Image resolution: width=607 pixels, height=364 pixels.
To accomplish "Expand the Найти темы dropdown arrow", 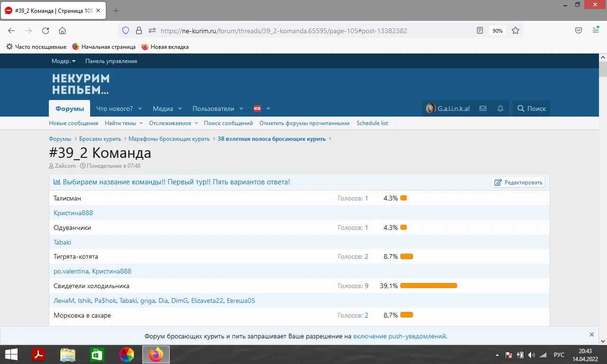I will 141,123.
